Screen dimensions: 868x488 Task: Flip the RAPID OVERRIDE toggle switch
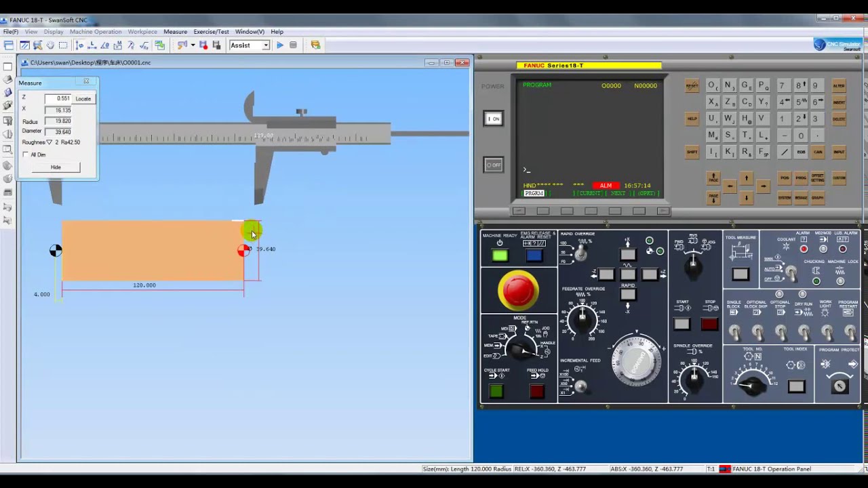[x=580, y=251]
